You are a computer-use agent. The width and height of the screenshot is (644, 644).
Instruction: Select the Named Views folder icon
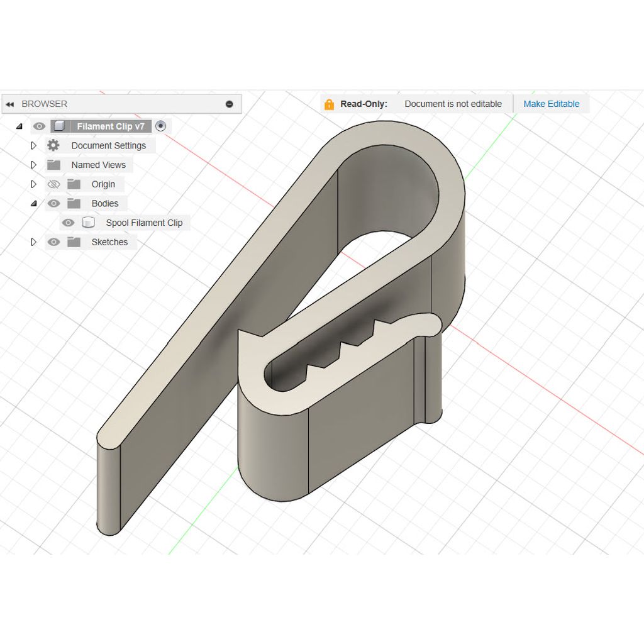click(x=54, y=165)
